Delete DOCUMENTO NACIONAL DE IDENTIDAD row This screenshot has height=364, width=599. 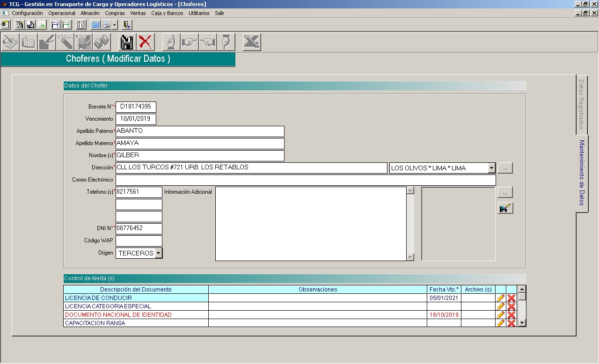(x=511, y=315)
